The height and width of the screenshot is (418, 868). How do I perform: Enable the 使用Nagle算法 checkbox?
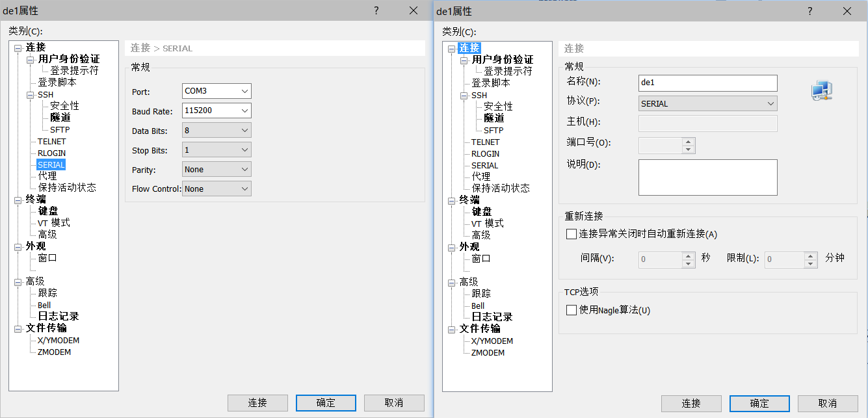(x=570, y=310)
